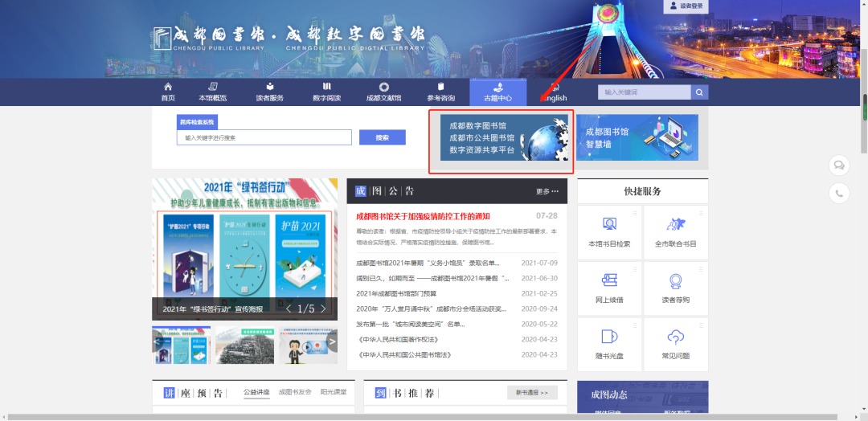Click 更多 in 成图公告 header

click(x=547, y=191)
